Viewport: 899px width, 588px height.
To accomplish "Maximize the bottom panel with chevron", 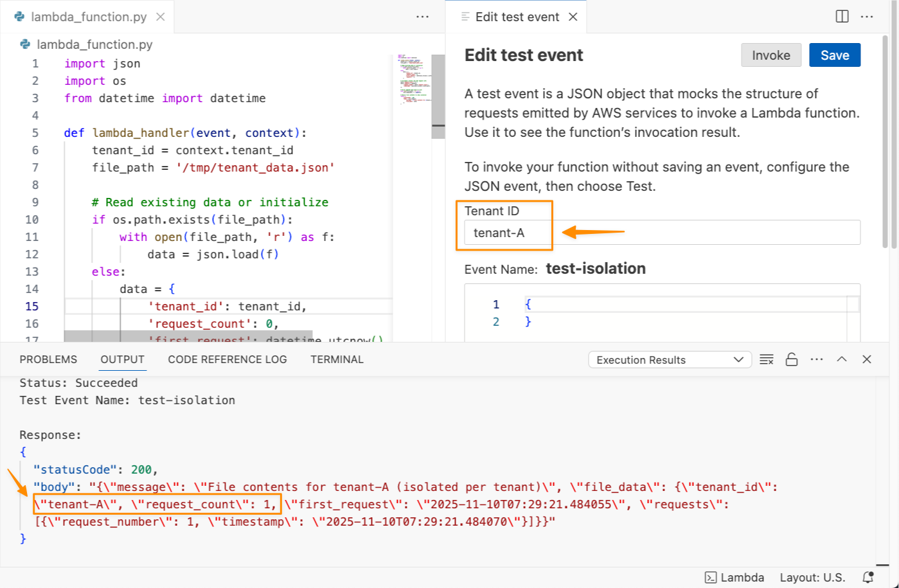I will pos(842,360).
